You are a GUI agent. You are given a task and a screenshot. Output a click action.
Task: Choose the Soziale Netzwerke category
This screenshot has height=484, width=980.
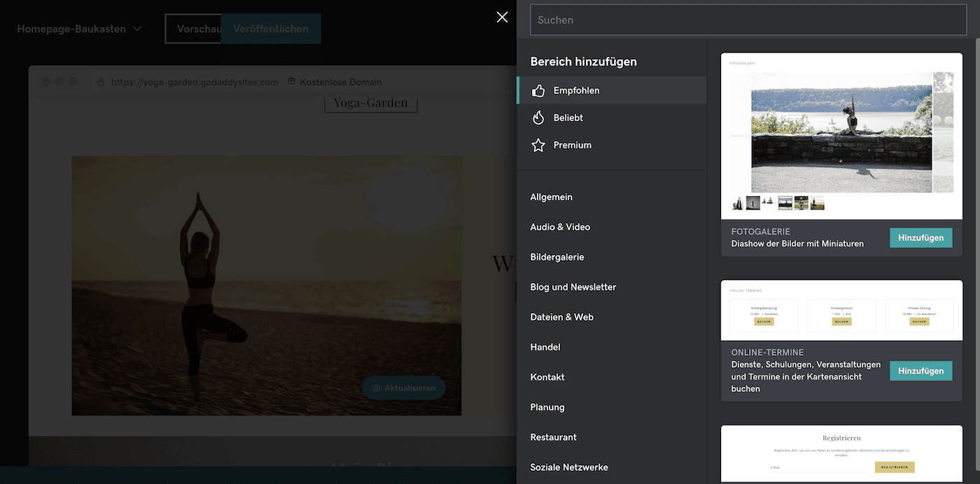[x=569, y=467]
